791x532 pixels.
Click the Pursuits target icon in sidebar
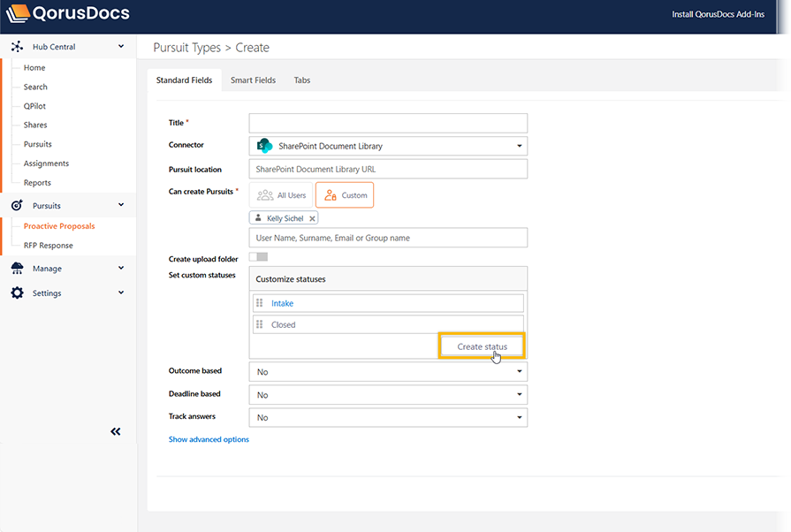17,206
